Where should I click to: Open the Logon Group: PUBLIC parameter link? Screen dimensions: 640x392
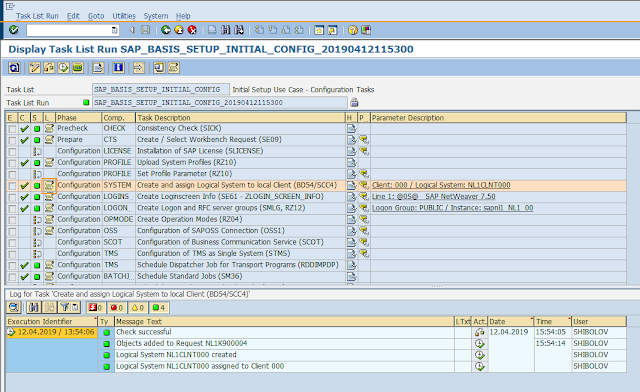pyautogui.click(x=452, y=208)
